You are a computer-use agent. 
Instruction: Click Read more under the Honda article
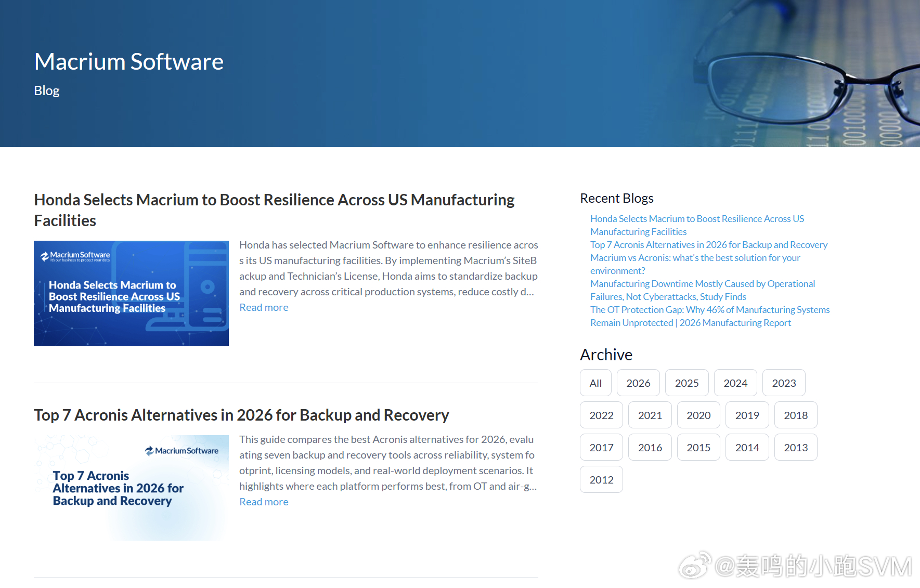point(264,307)
